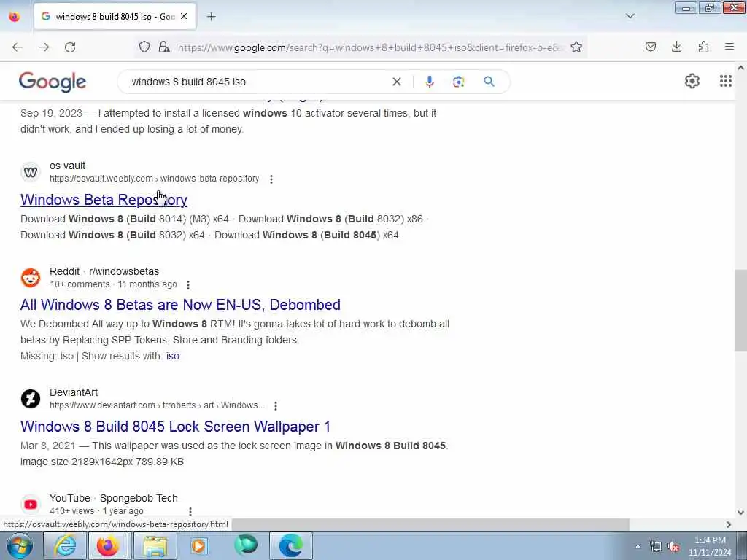
Task: Reload the current page
Action: click(x=70, y=47)
